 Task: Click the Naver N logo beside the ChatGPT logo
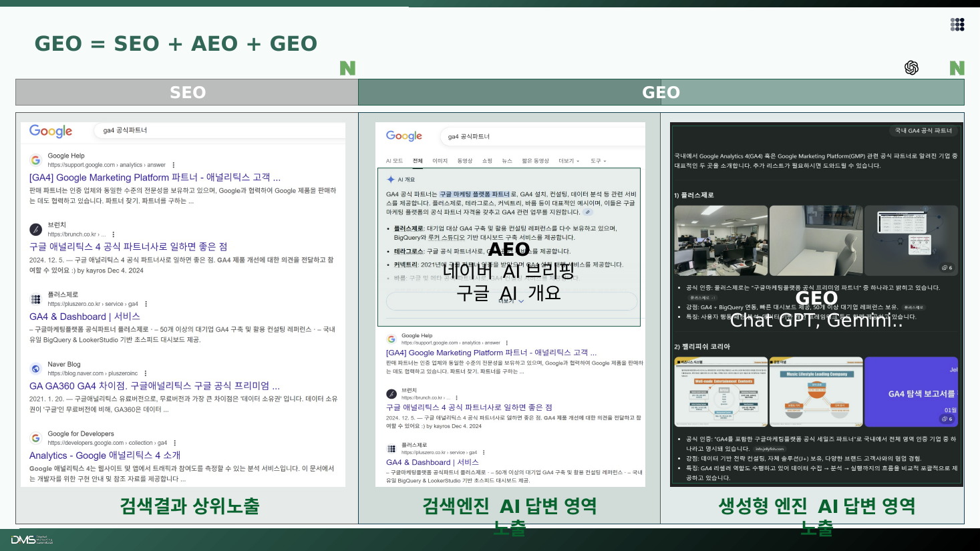(957, 68)
